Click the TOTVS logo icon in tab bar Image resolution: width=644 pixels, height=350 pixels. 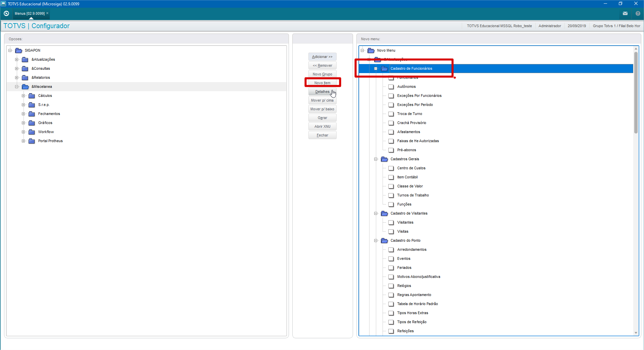coord(6,13)
